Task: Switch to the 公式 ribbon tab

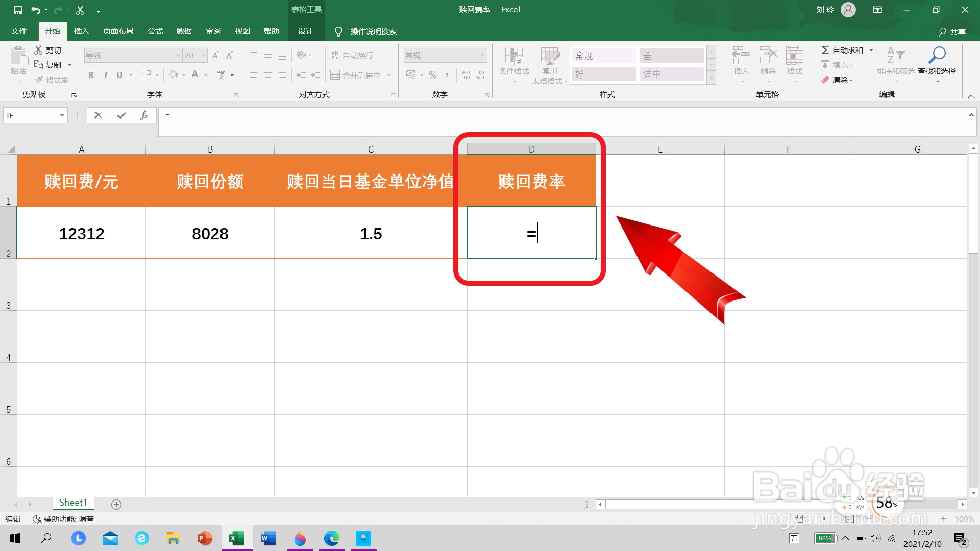Action: (155, 31)
